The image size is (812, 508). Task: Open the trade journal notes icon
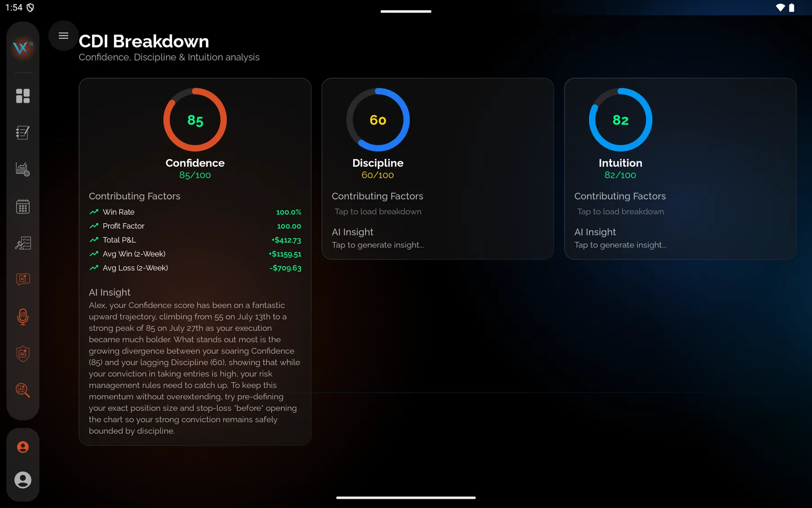coord(23,132)
